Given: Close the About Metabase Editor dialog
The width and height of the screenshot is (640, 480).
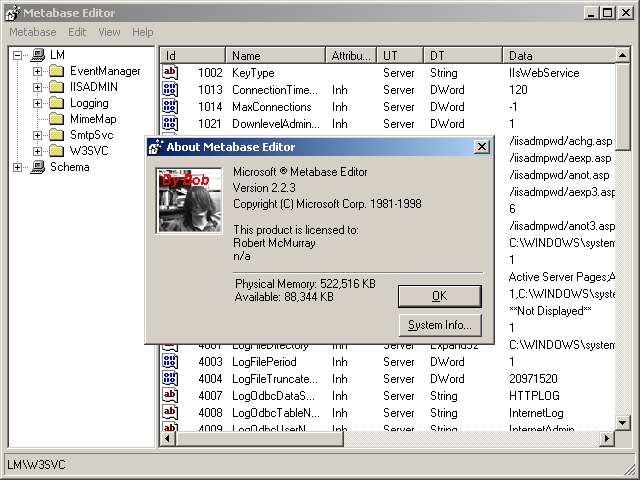Looking at the screenshot, I should [482, 147].
